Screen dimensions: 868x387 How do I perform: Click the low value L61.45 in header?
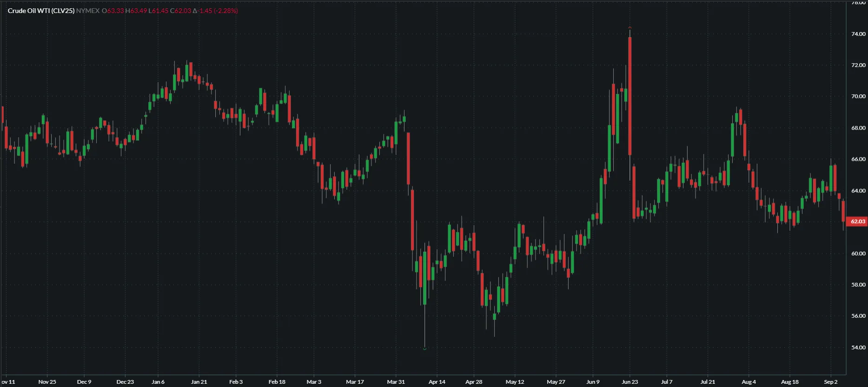(159, 11)
